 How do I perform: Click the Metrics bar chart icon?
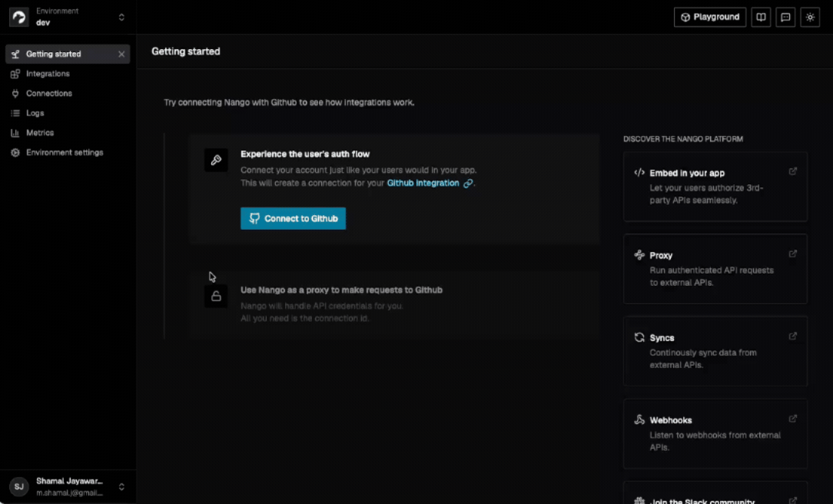pos(15,133)
